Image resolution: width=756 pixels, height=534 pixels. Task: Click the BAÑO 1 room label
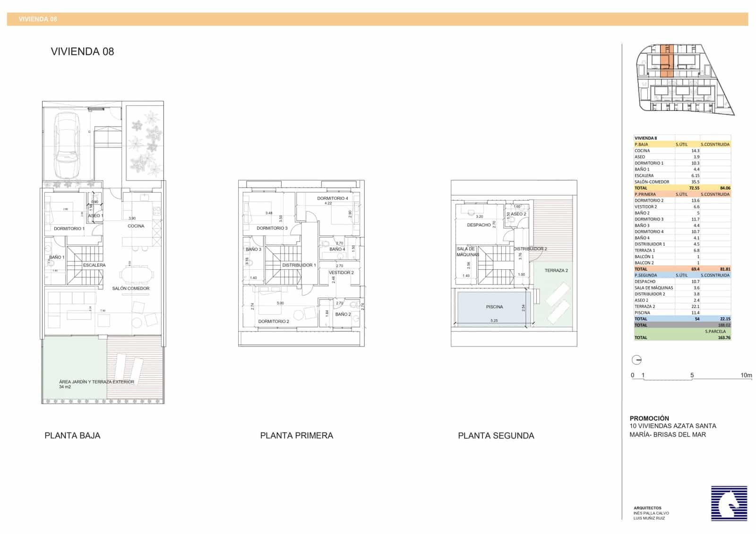(57, 258)
